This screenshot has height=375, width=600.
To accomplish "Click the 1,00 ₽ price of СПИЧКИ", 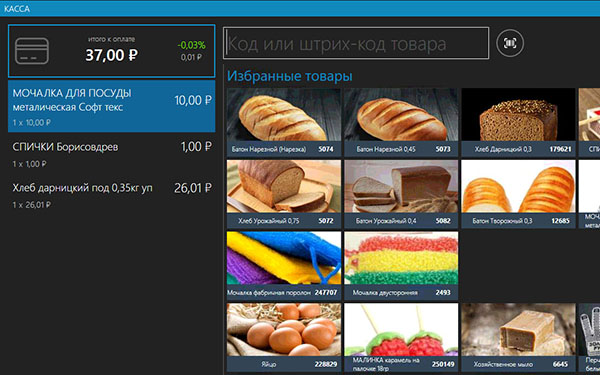I will pyautogui.click(x=196, y=147).
